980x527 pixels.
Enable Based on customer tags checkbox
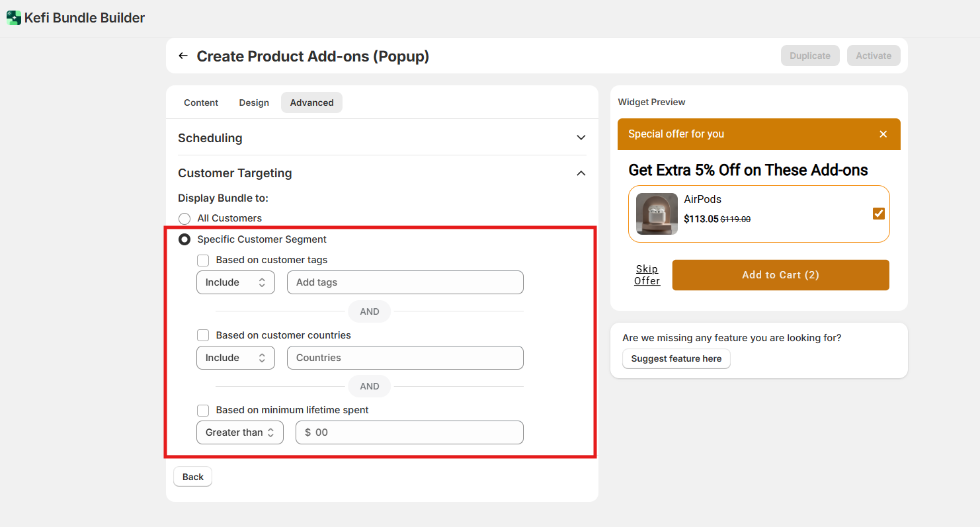(x=203, y=261)
